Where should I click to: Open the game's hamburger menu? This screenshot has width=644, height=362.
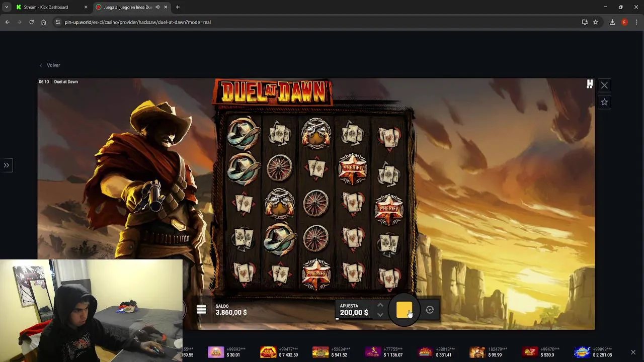(x=201, y=310)
